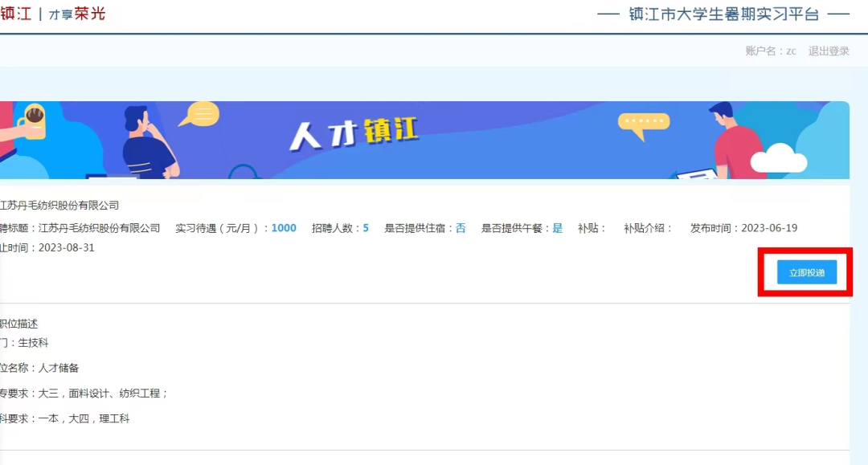Click the 镇江市大学生暑期实习平台 title
Image resolution: width=868 pixels, height=465 pixels.
coord(723,14)
